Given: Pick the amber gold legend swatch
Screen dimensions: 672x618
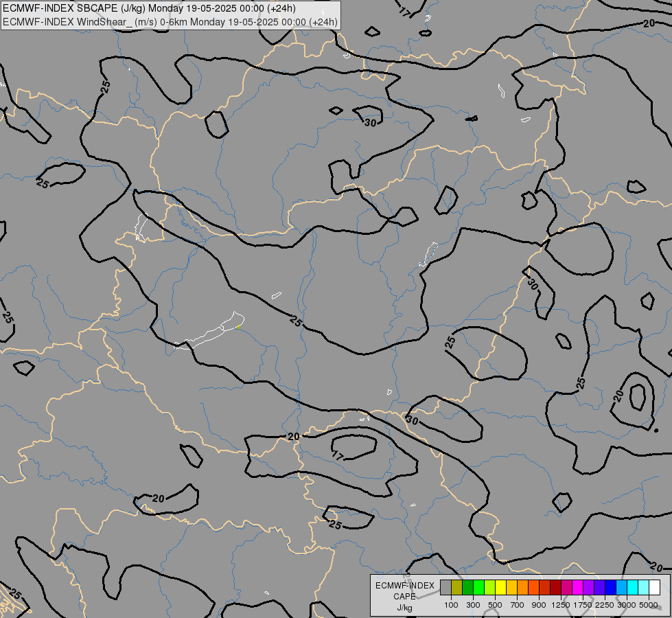Looking at the screenshot, I should point(511,587).
